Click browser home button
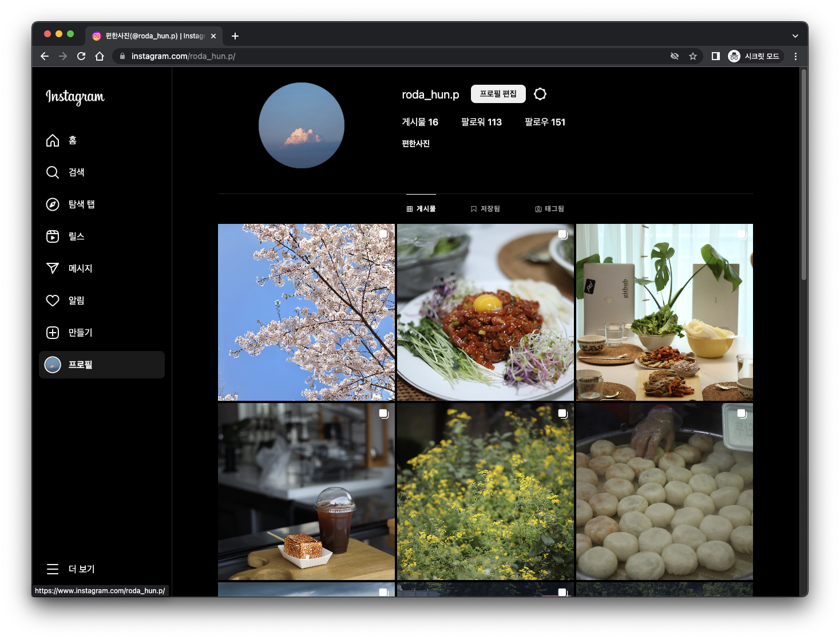840x639 pixels. pyautogui.click(x=100, y=56)
